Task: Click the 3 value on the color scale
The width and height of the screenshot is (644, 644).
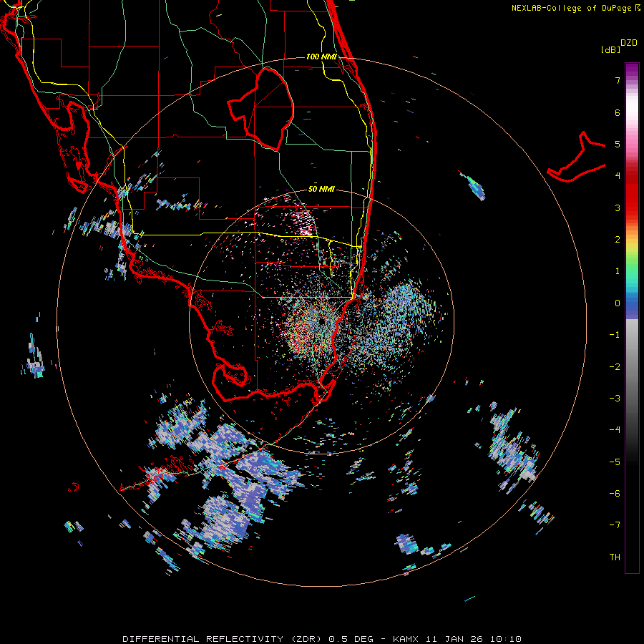Action: [618, 208]
